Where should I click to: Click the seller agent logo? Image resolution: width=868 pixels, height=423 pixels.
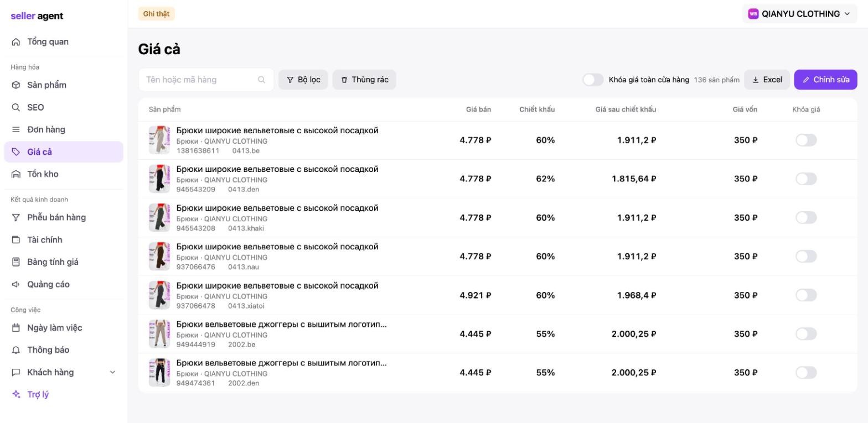37,16
